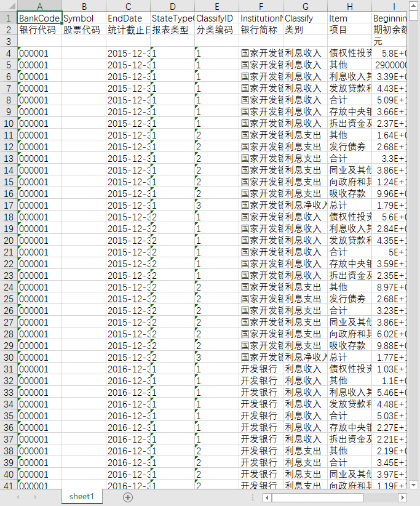Screen dimensions: 420x506
Task: Click horizontal scrollbar left arrow
Action: click(267, 497)
